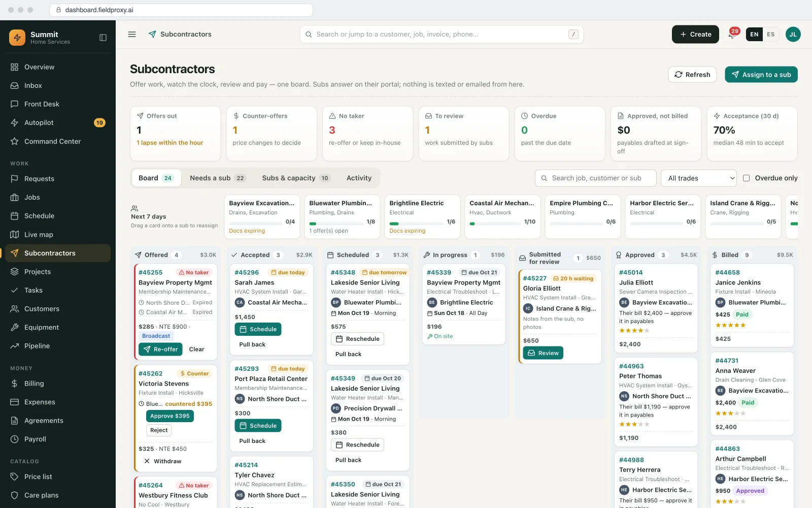Select the Board tab
The width and height of the screenshot is (812, 508).
[x=156, y=178]
